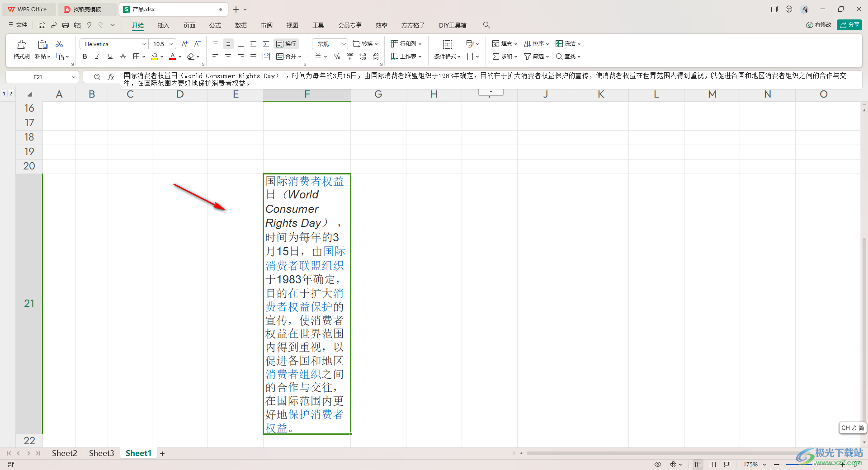Expand the Merge (合并) dropdown
This screenshot has width=868, height=470.
click(299, 56)
